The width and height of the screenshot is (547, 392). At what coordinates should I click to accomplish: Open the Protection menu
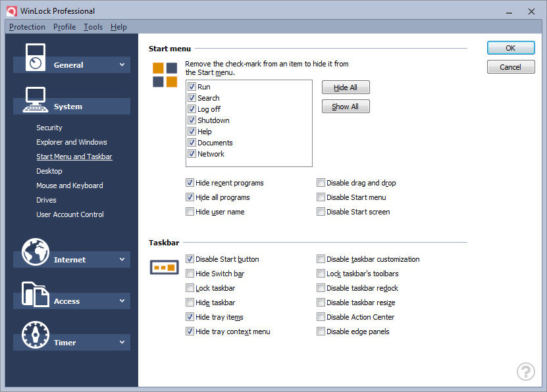pyautogui.click(x=27, y=27)
